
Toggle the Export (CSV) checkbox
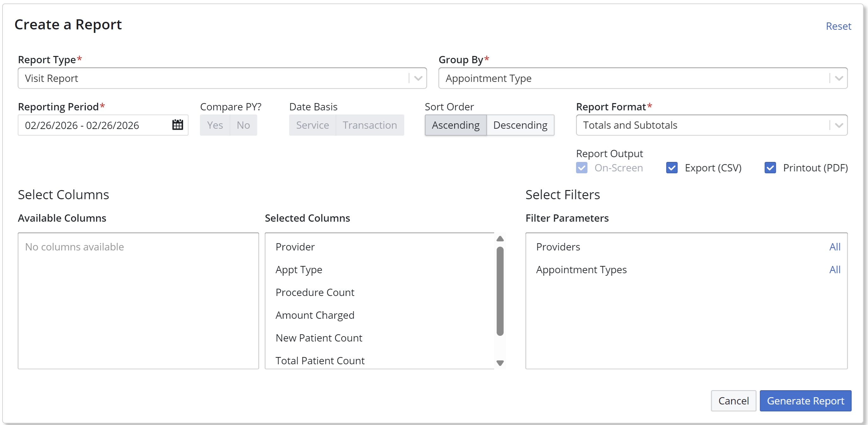pyautogui.click(x=672, y=168)
